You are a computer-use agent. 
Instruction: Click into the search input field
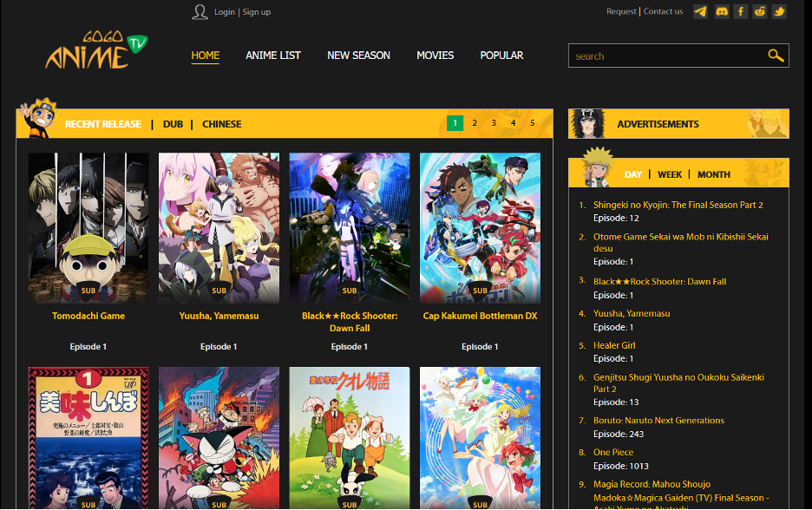click(664, 56)
